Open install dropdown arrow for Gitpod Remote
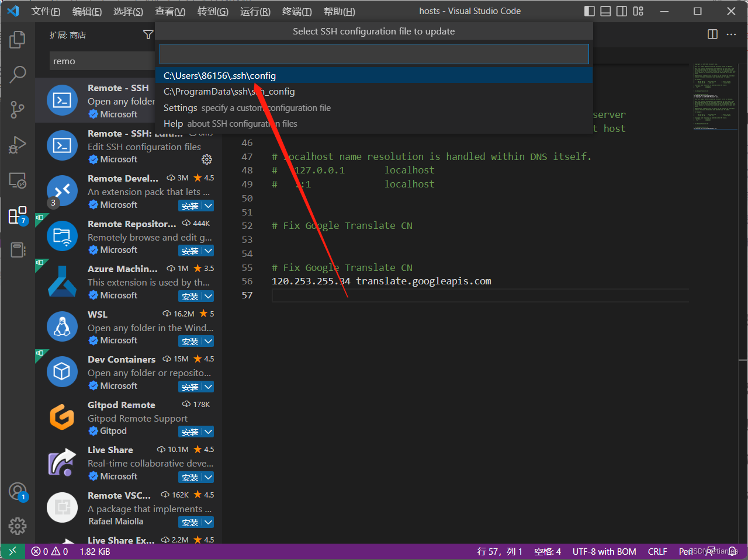Screen dimensions: 748x560 (208, 432)
